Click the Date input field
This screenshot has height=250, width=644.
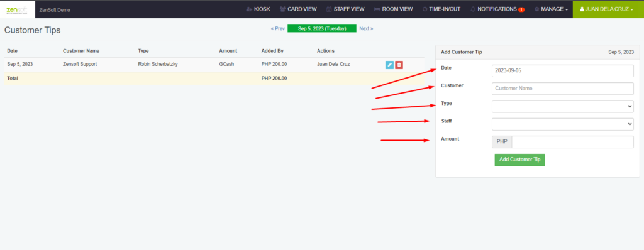click(563, 70)
